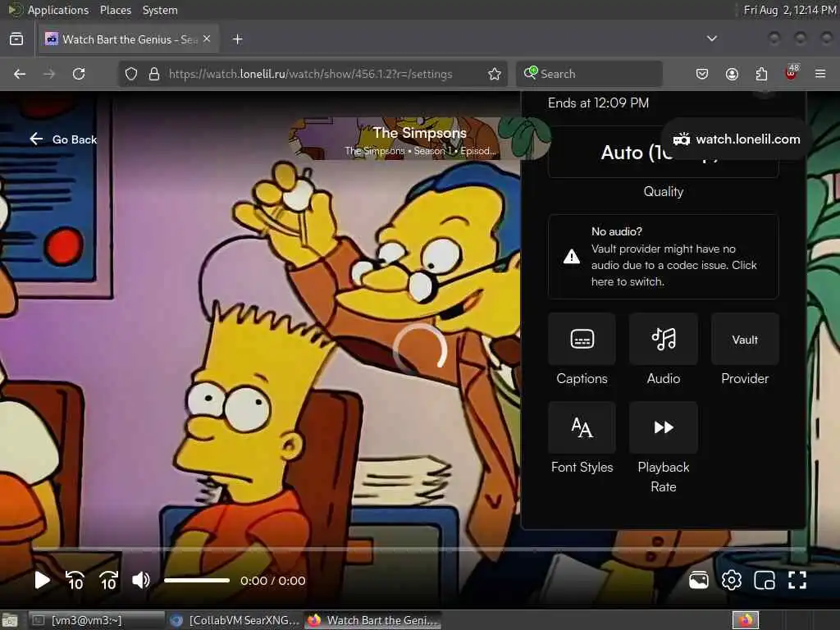Viewport: 840px width, 630px height.
Task: Click the Auto quality selector box
Action: 663,153
